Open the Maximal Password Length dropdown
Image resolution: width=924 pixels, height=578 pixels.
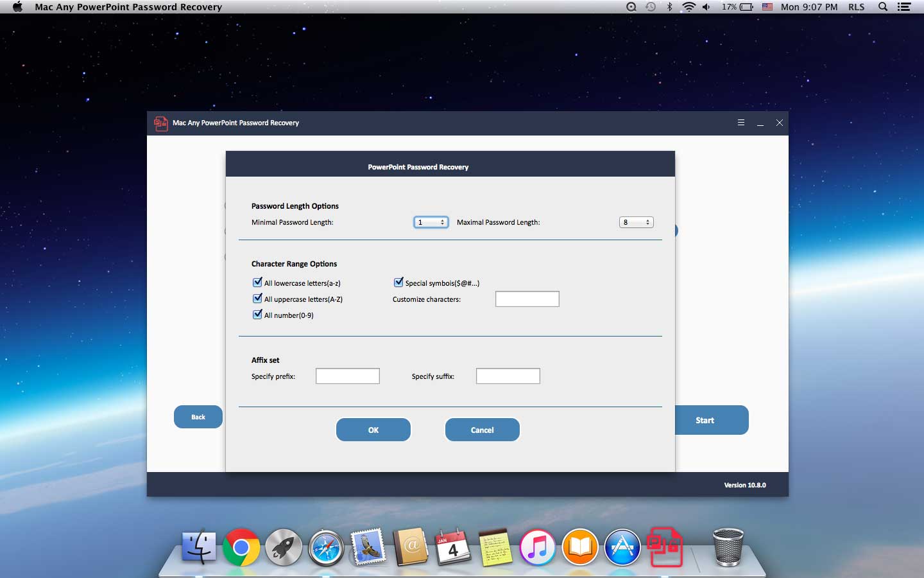pyautogui.click(x=636, y=222)
